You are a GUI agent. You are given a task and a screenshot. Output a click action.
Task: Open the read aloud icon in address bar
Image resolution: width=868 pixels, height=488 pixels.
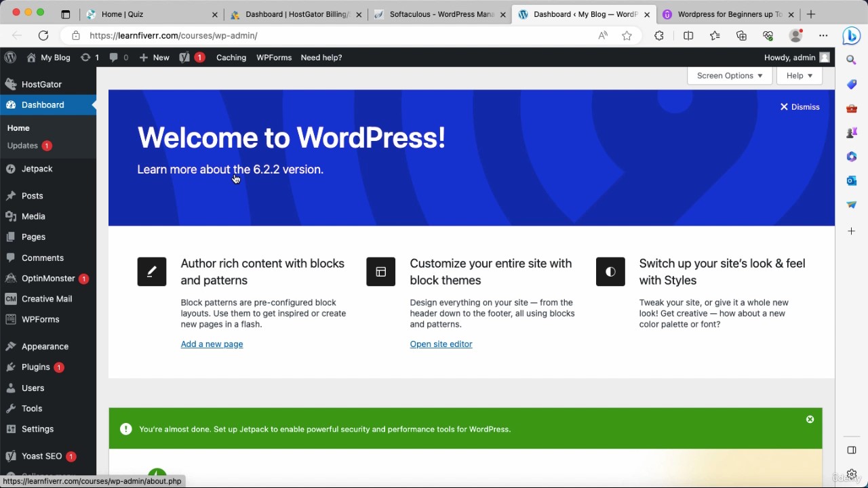tap(603, 35)
